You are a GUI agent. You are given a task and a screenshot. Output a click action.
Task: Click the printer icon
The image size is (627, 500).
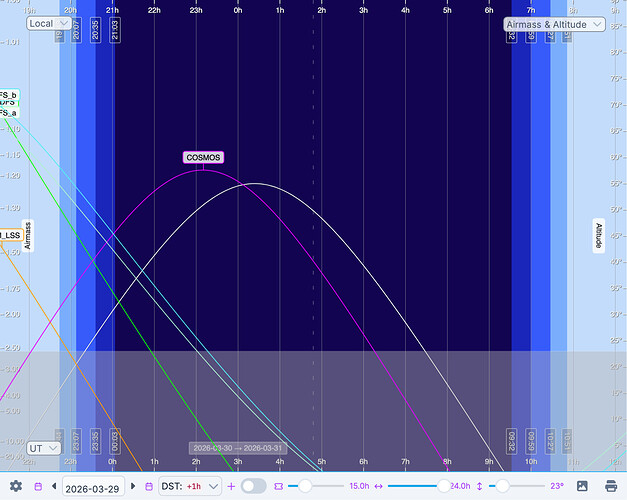coord(611,486)
